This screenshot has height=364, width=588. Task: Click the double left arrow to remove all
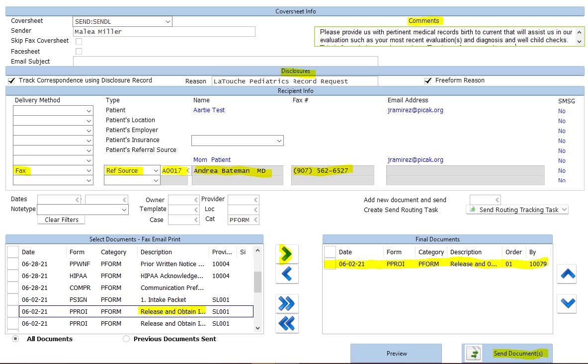click(x=287, y=323)
